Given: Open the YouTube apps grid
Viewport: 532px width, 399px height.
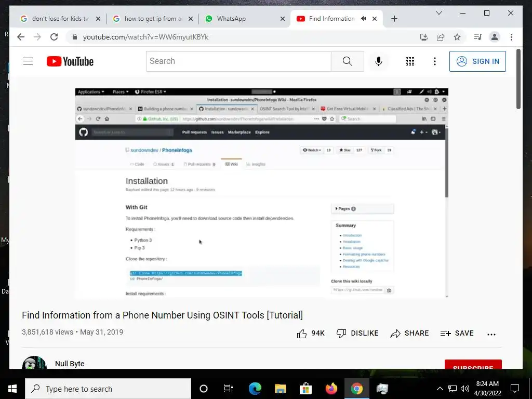Looking at the screenshot, I should [409, 61].
